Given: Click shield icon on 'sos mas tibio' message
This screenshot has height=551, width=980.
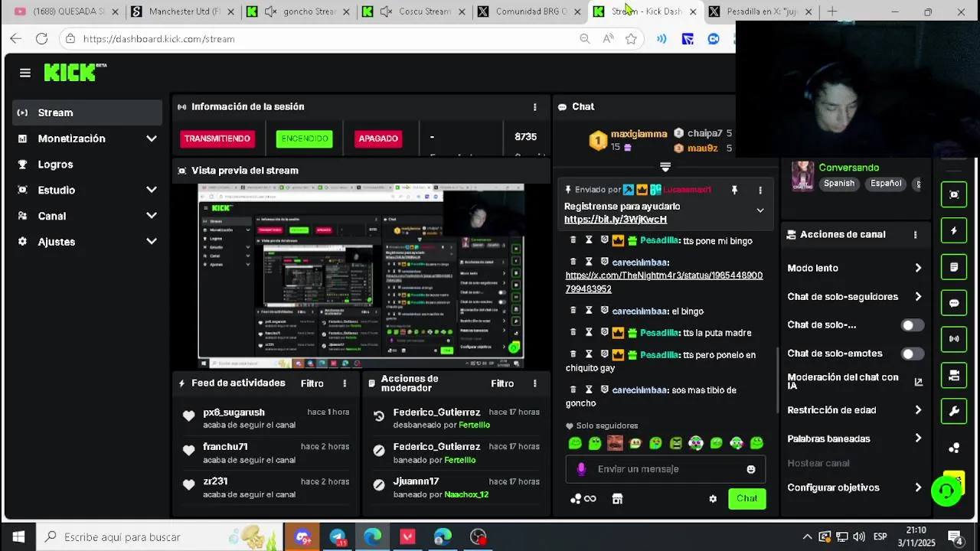Looking at the screenshot, I should [x=604, y=390].
